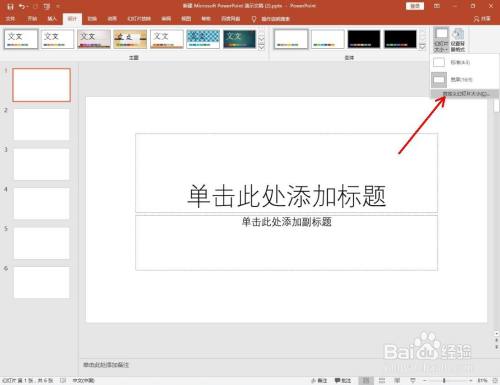Click the notes area 单击此处添加备注
Viewport: 500px width, 385px height.
pyautogui.click(x=106, y=365)
